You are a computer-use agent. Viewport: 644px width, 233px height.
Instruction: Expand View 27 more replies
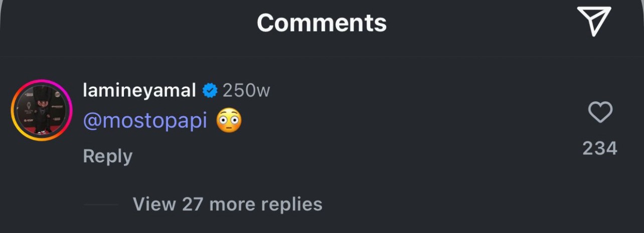coord(227,204)
